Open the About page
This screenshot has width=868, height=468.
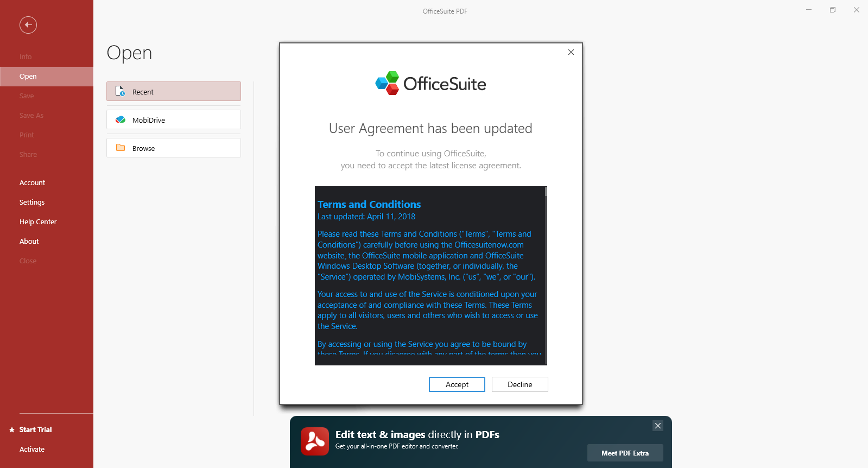(x=47, y=242)
